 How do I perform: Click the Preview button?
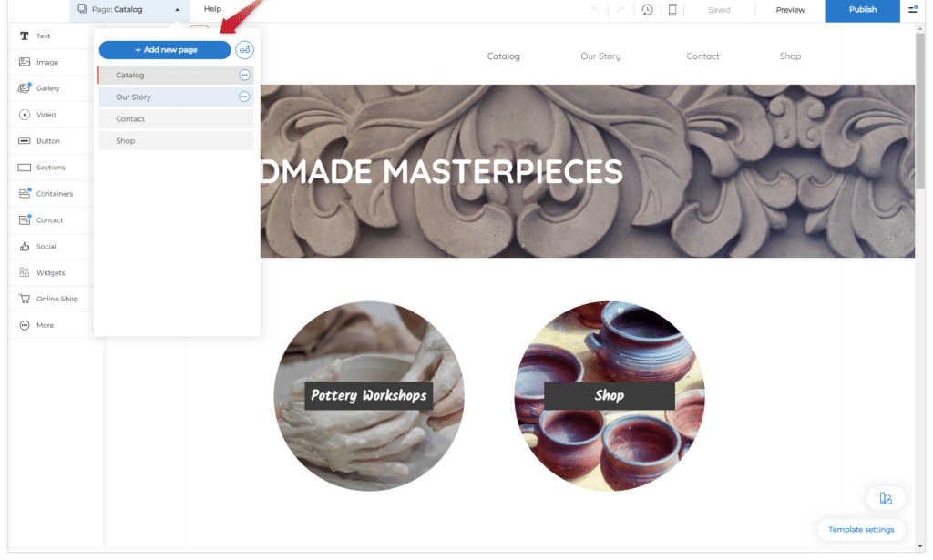coord(790,9)
